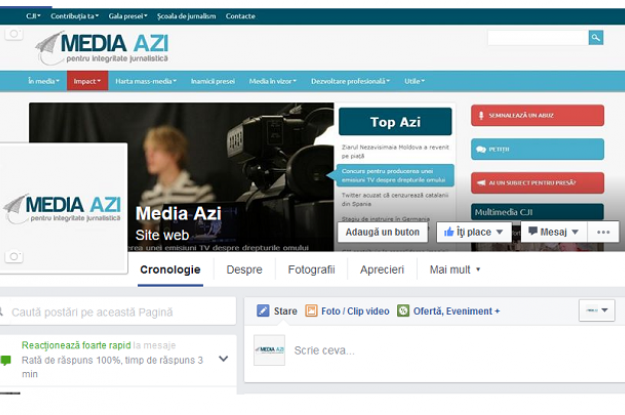The width and height of the screenshot is (625, 415).
Task: Select Ofertă, Eveniment + post option
Action: pyautogui.click(x=448, y=311)
